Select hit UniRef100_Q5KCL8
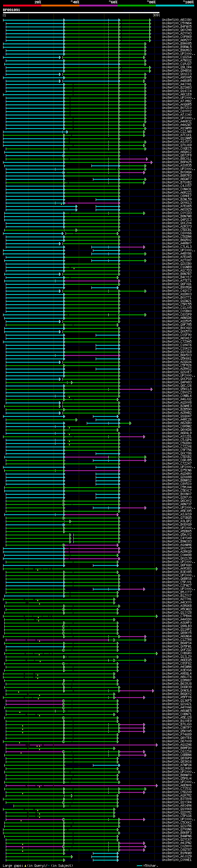The height and width of the screenshot is (868, 197). [177, 389]
